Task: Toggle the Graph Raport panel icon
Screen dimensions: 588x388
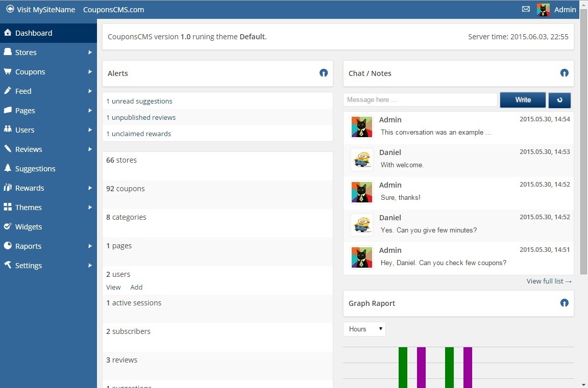Action: pos(564,303)
